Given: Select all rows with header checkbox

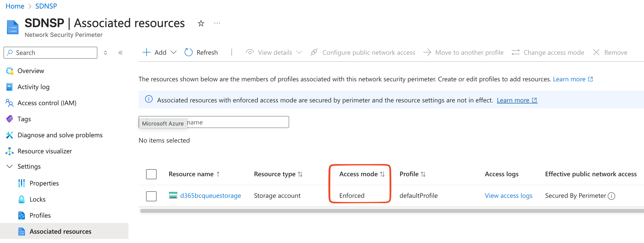Looking at the screenshot, I should pos(151,174).
